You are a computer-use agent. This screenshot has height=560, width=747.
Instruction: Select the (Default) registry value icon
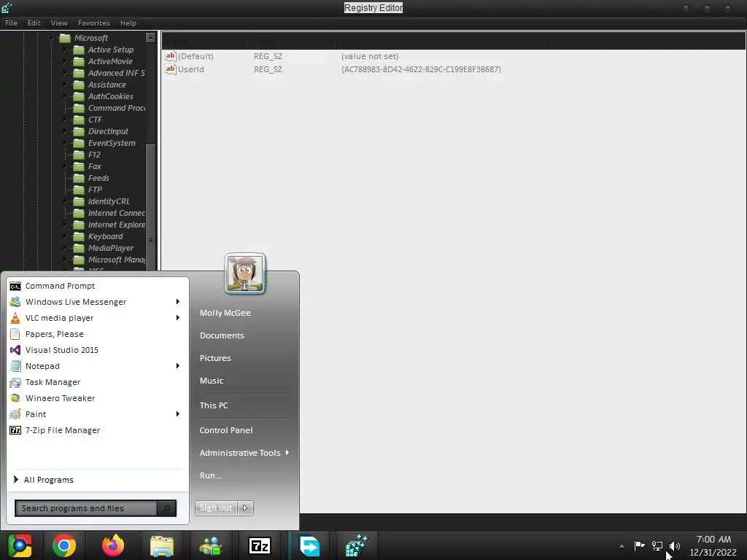pos(170,56)
